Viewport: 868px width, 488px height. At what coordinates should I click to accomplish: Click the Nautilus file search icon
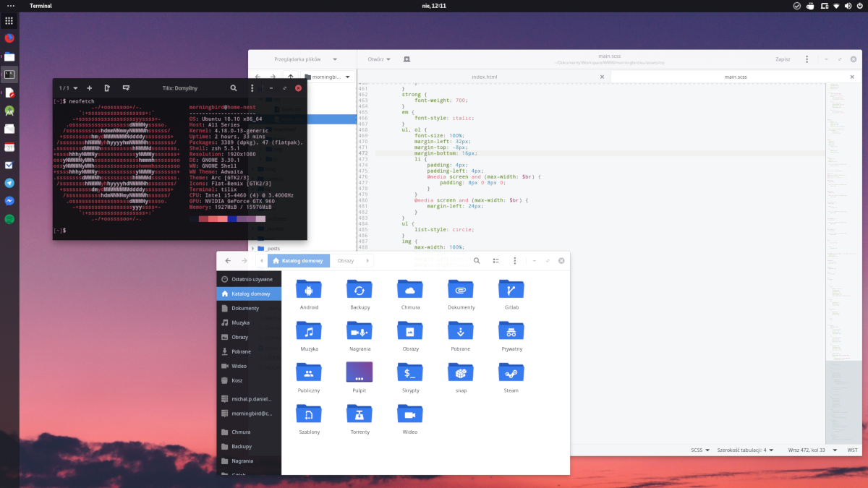pos(477,261)
